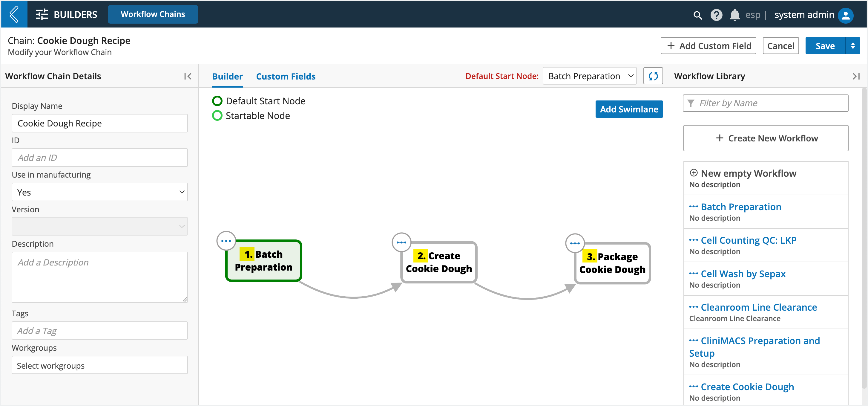Click the back chevron in the top-left

pos(14,14)
